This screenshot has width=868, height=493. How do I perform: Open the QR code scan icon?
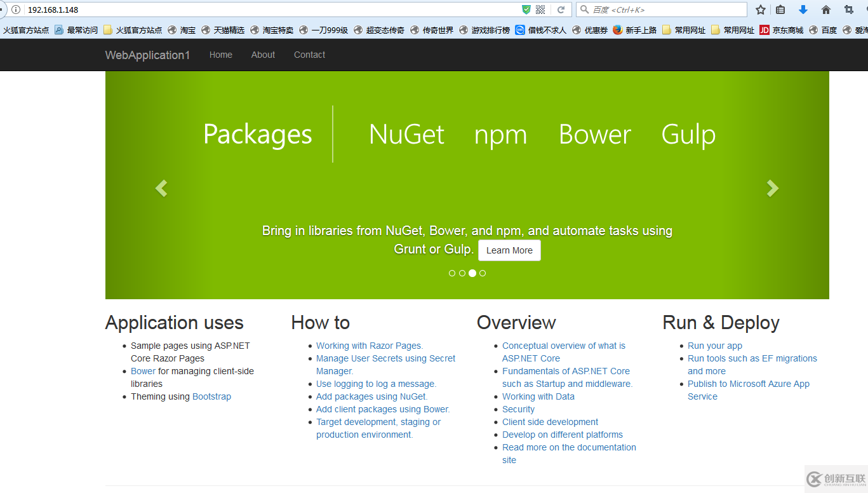pyautogui.click(x=539, y=10)
